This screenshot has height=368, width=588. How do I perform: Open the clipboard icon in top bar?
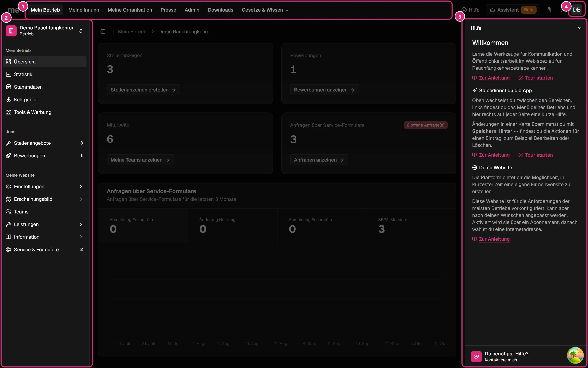click(549, 10)
